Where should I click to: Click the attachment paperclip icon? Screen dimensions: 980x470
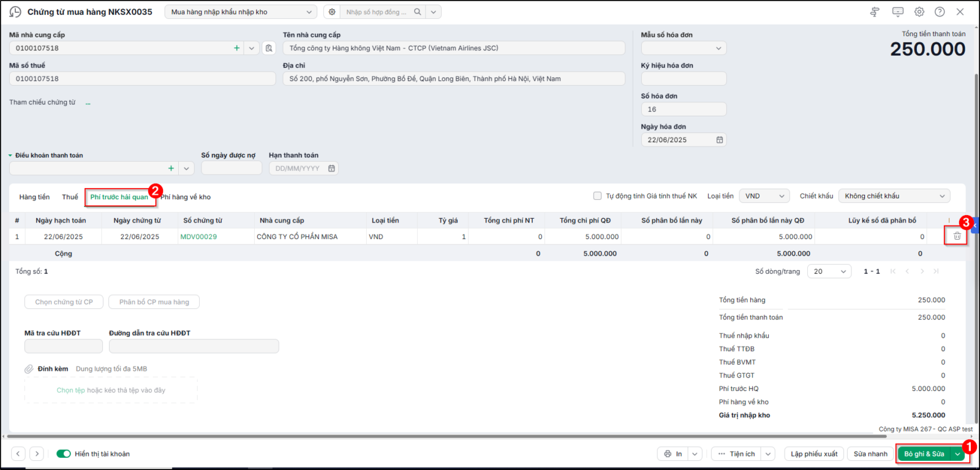click(29, 369)
